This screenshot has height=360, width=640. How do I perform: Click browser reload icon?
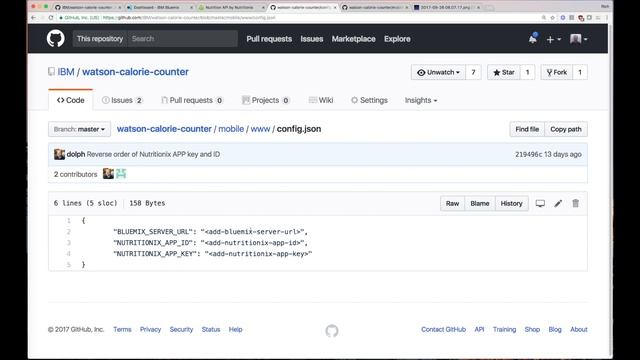click(x=51, y=18)
